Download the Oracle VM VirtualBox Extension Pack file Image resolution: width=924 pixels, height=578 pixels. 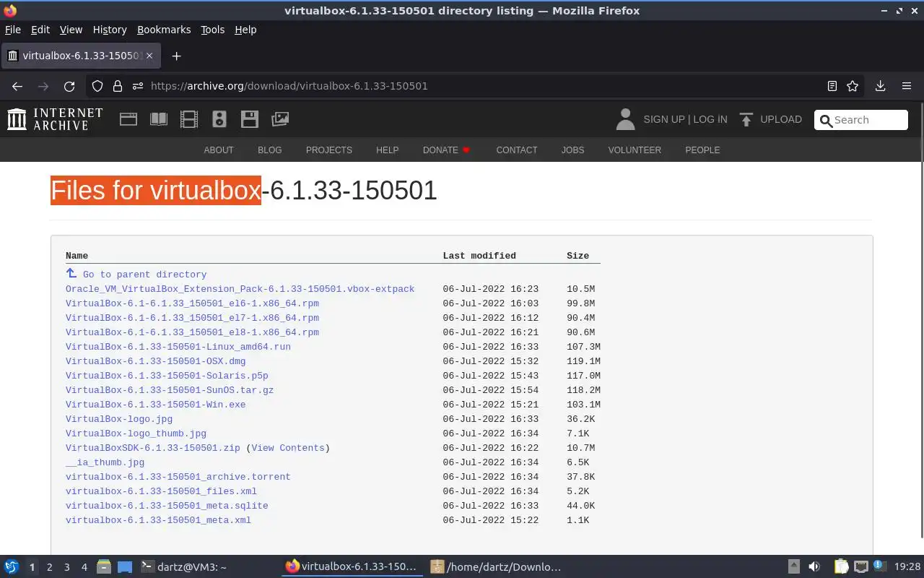coord(240,289)
